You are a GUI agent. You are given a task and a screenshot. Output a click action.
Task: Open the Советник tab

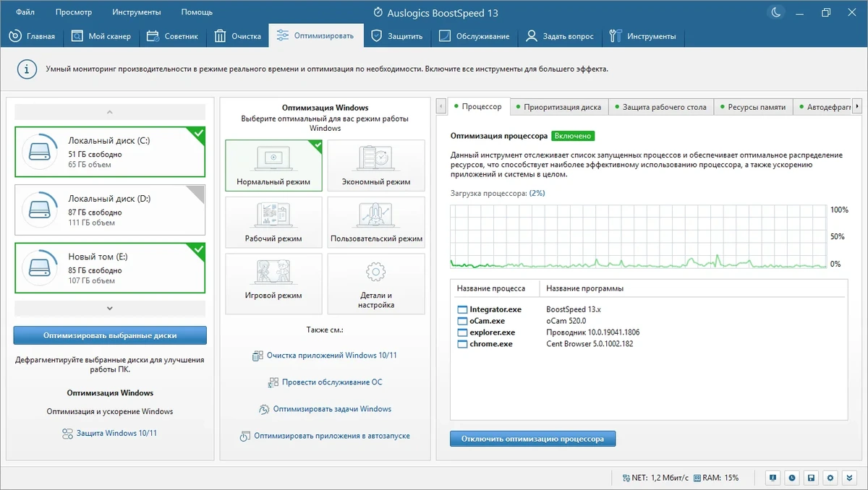coord(171,36)
